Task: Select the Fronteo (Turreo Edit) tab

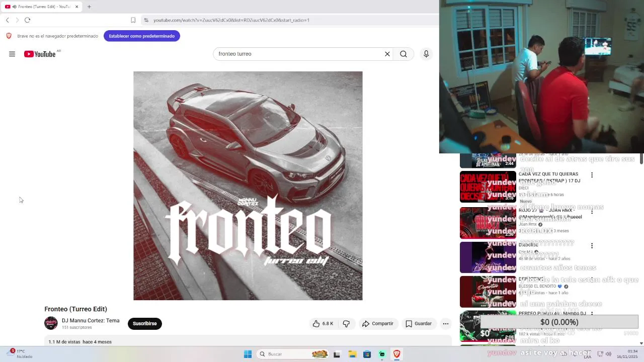Action: pos(41,7)
